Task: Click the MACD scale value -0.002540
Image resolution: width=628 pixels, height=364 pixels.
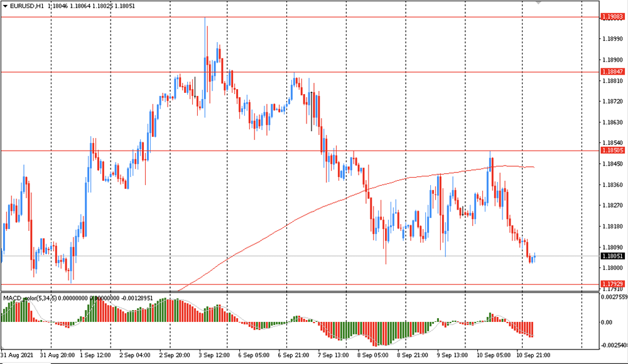Action: [x=614, y=345]
